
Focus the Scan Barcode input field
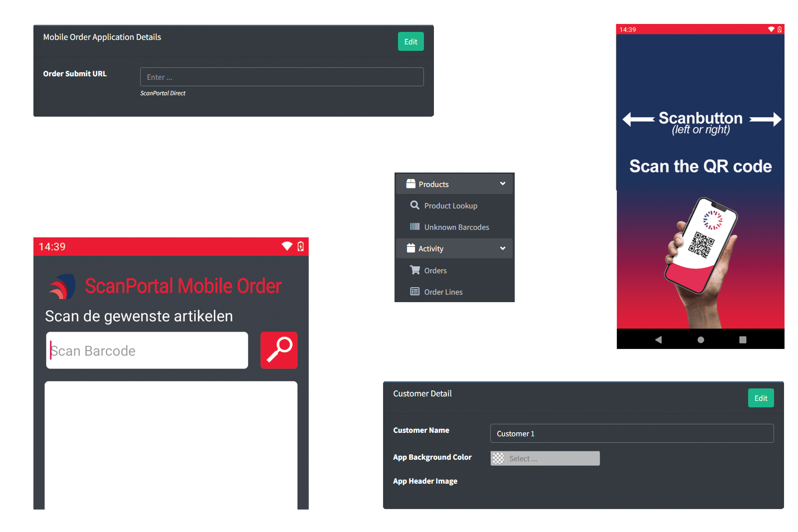click(147, 351)
